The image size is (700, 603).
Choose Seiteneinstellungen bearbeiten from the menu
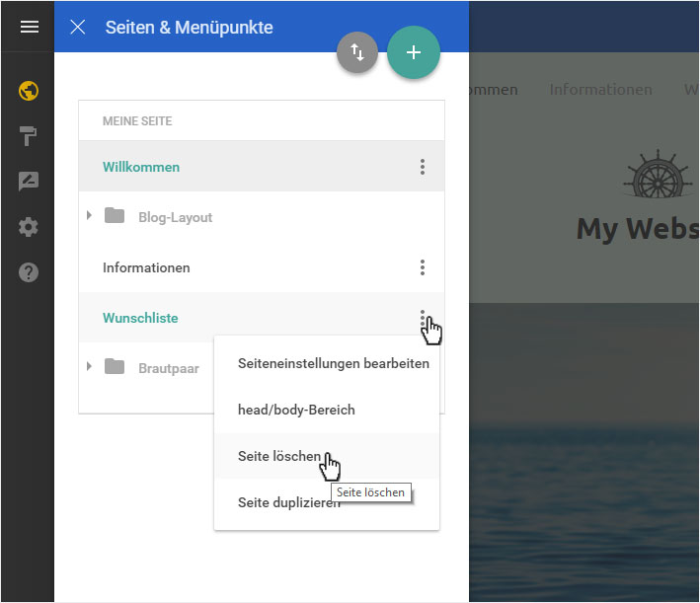[x=327, y=363]
